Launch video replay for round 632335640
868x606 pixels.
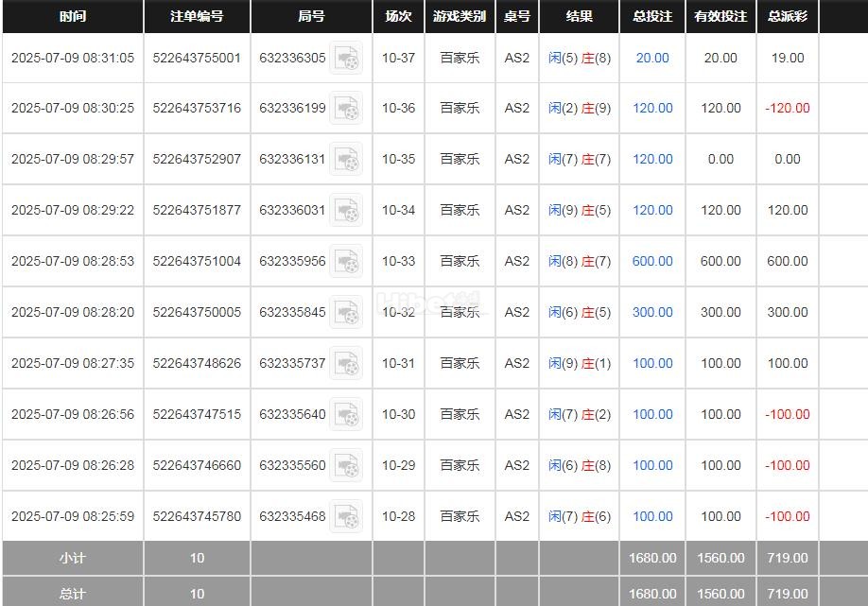click(346, 415)
